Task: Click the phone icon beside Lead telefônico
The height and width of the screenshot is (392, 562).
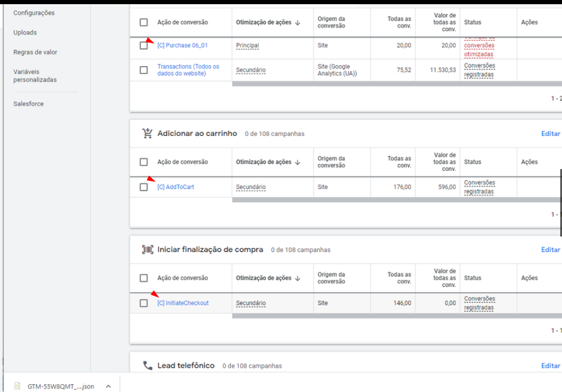Action: (x=147, y=365)
